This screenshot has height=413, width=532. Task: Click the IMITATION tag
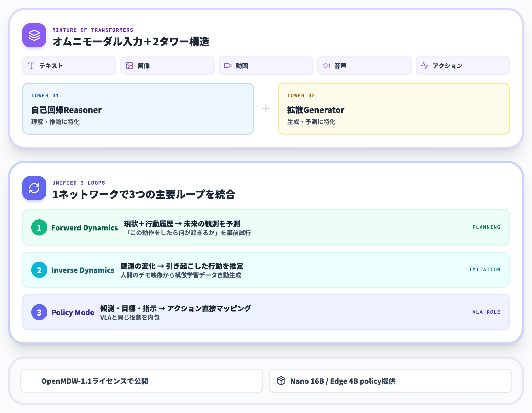tap(485, 270)
